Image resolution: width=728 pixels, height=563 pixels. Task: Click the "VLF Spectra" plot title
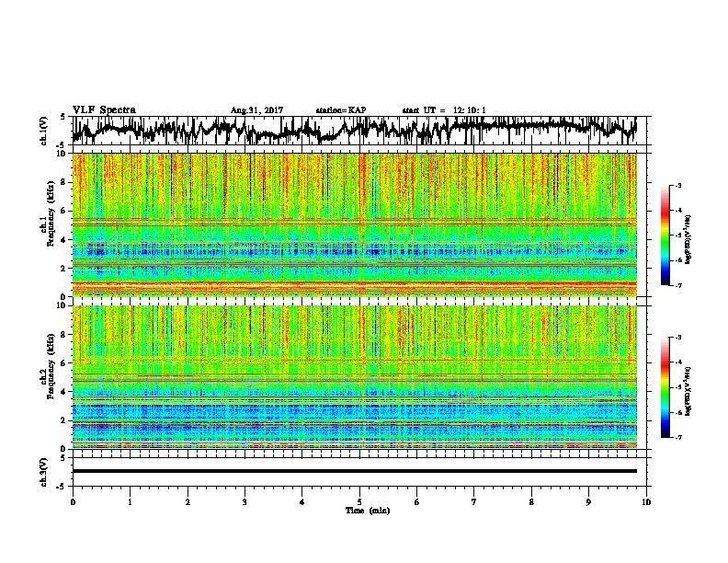click(104, 110)
